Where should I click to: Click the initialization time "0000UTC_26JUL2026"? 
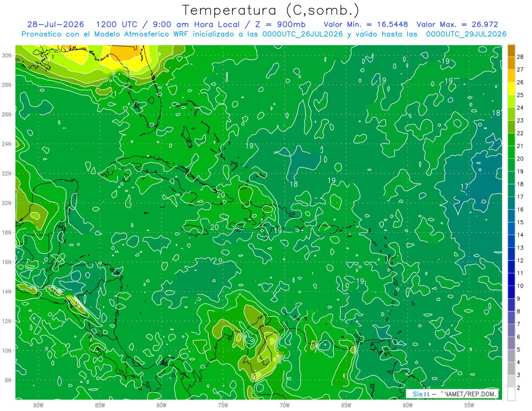[x=302, y=34]
